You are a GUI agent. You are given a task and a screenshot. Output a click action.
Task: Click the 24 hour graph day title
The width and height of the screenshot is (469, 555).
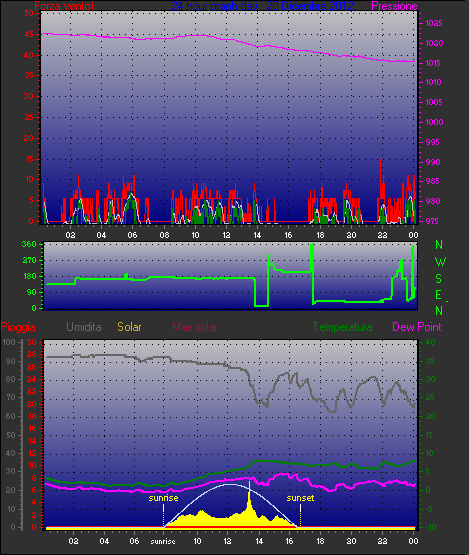click(262, 6)
